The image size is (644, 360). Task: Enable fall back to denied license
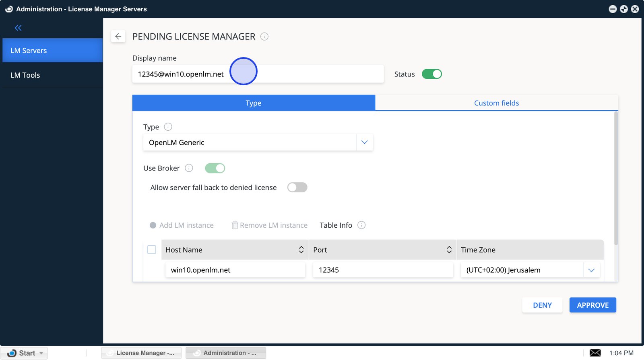(x=297, y=187)
